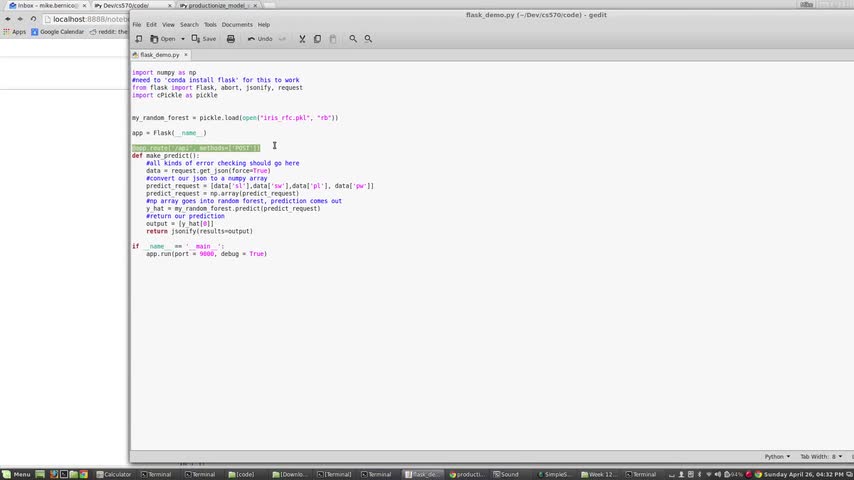Click the Bluetooth icon in system tray
This screenshot has width=854, height=480.
point(700,475)
